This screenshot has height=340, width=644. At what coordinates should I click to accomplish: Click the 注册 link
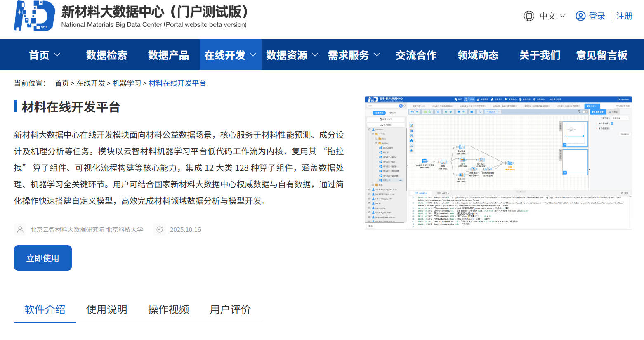pyautogui.click(x=624, y=16)
